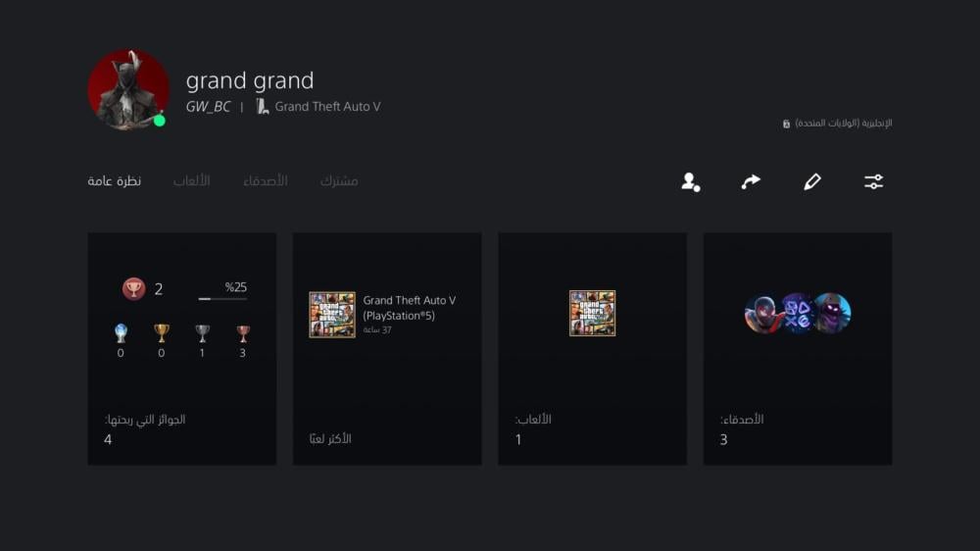Click the red trophy level badge
Viewport: 980px width, 551px height.
pyautogui.click(x=133, y=288)
